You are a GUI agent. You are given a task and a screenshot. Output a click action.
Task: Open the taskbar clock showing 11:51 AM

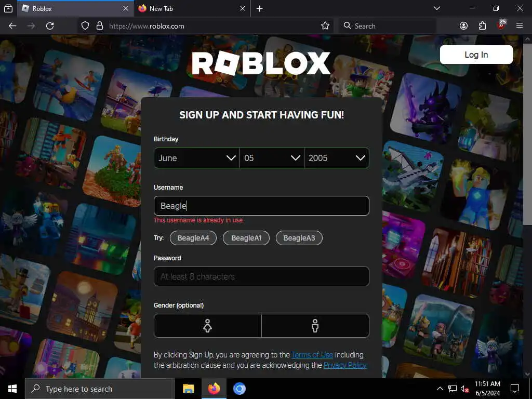pos(487,389)
